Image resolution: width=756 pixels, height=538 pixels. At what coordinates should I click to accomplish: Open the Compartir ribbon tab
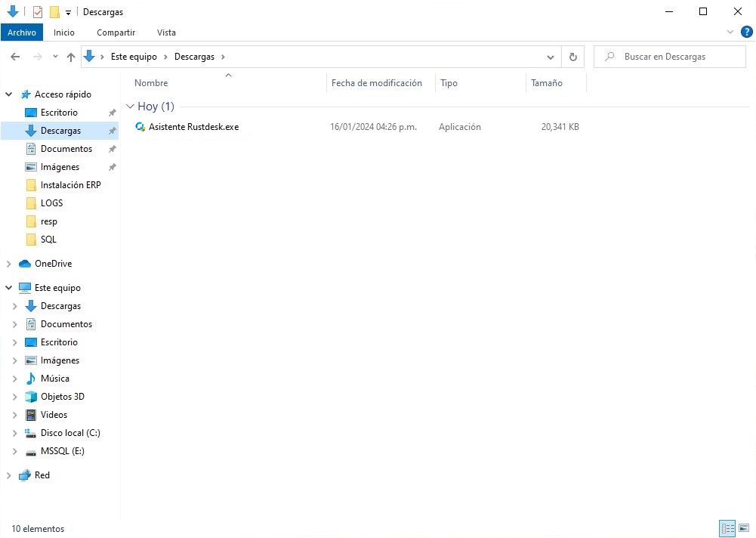click(x=116, y=32)
